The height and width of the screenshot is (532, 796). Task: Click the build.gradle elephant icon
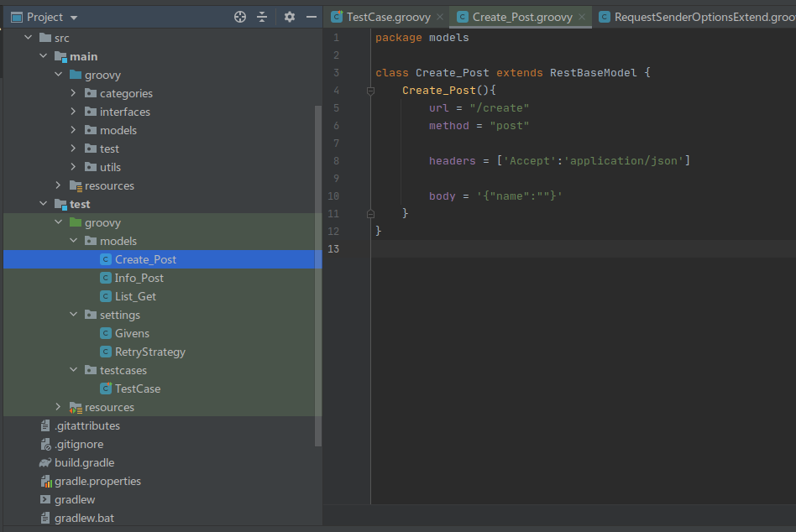pyautogui.click(x=45, y=462)
